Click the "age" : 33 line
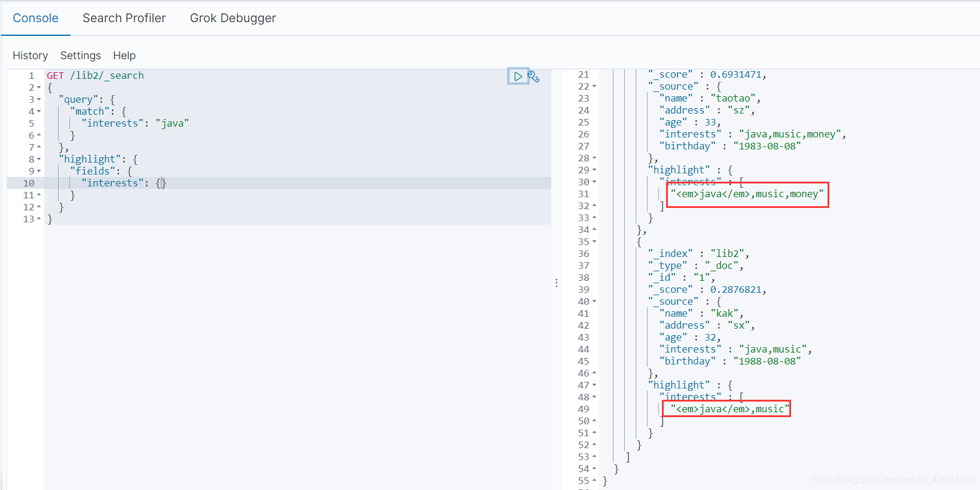The width and height of the screenshot is (980, 490). tap(690, 122)
